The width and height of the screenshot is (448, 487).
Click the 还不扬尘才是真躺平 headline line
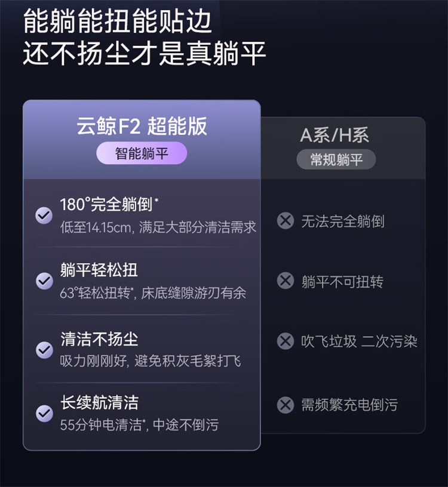(x=145, y=53)
